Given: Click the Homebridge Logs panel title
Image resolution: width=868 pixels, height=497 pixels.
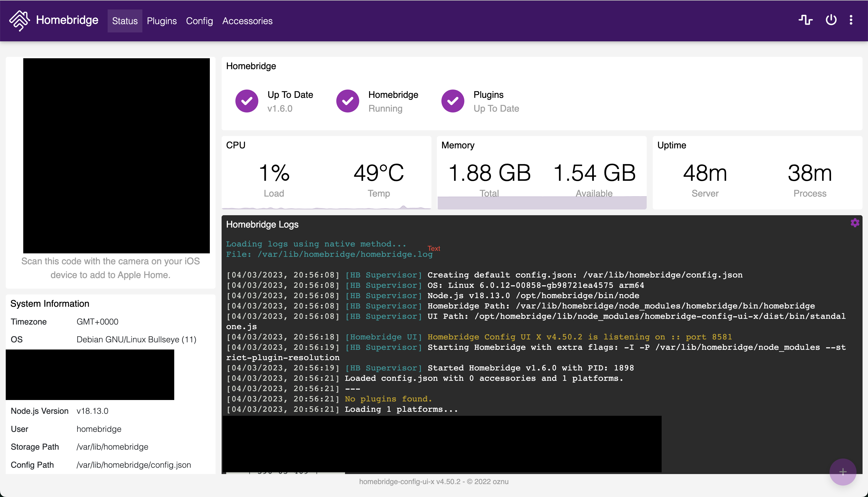Looking at the screenshot, I should point(262,224).
